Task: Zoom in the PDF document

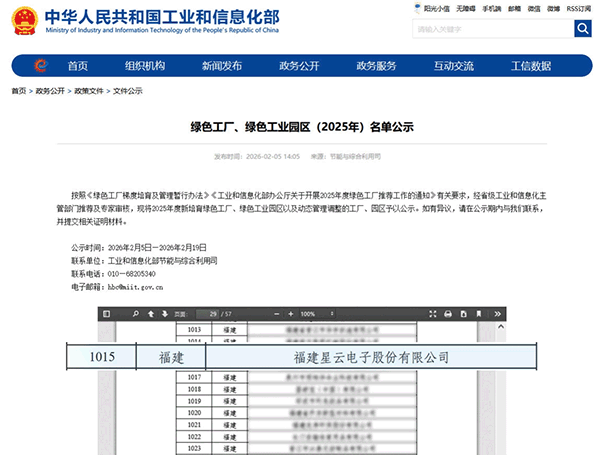Action: (291, 313)
